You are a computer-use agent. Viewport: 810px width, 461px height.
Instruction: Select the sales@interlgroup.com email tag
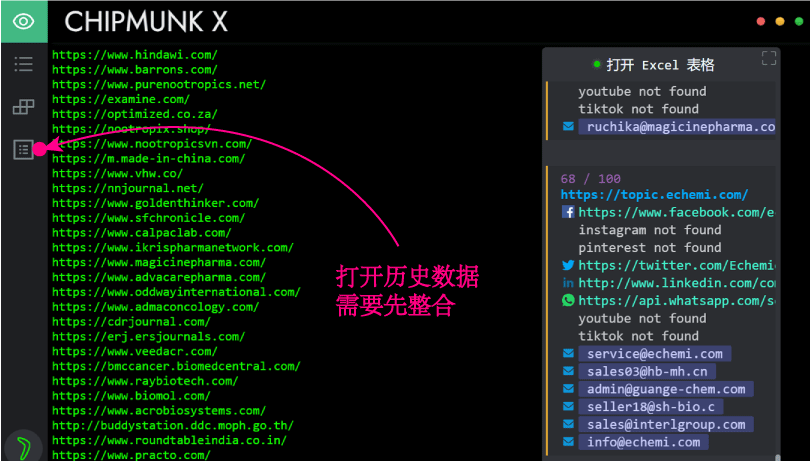click(666, 424)
